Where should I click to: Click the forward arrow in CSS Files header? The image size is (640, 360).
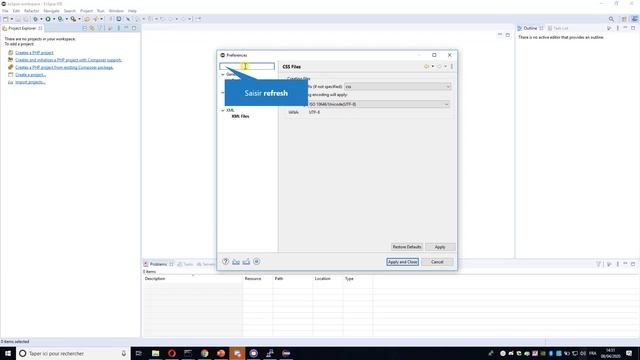[x=440, y=67]
